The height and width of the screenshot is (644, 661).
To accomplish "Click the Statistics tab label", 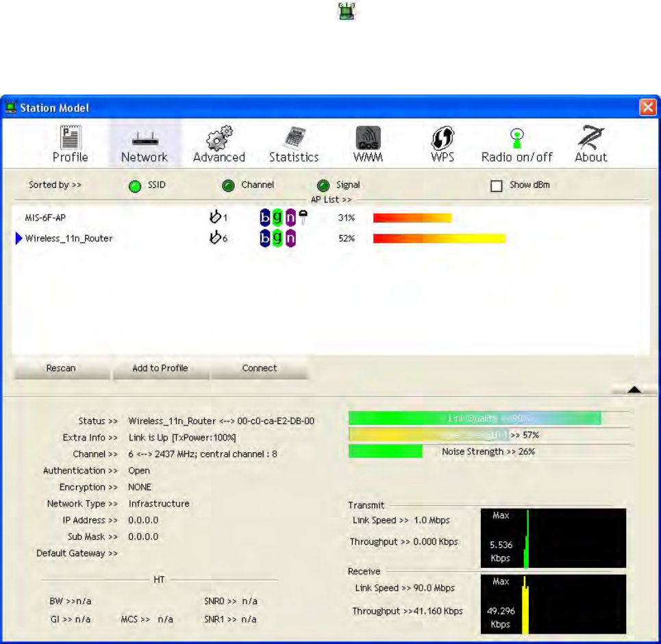I will (x=295, y=158).
